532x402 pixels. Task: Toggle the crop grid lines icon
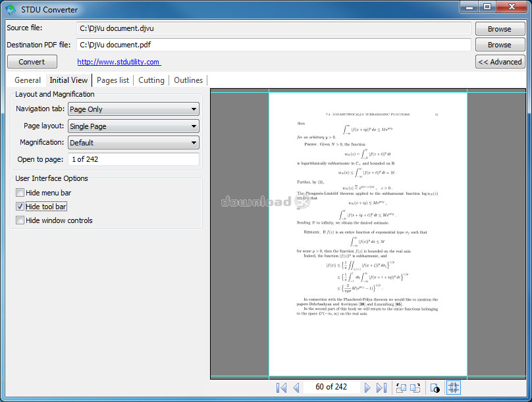tap(454, 388)
